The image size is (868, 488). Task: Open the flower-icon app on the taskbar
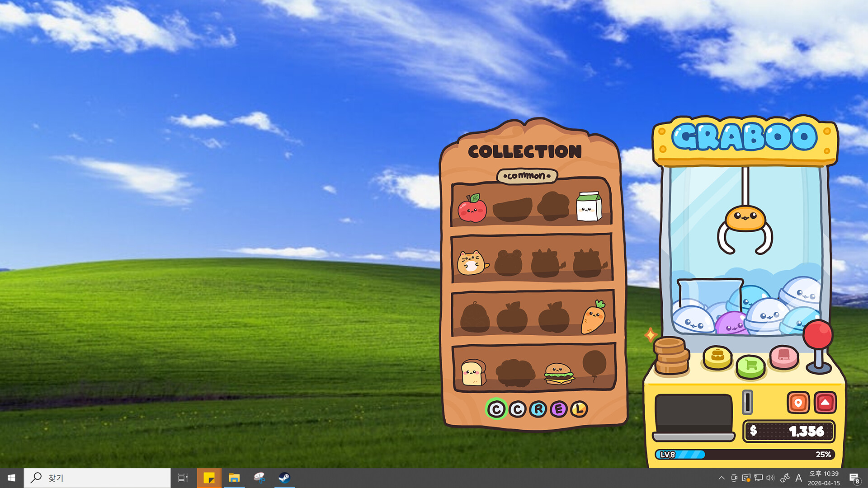tap(259, 478)
